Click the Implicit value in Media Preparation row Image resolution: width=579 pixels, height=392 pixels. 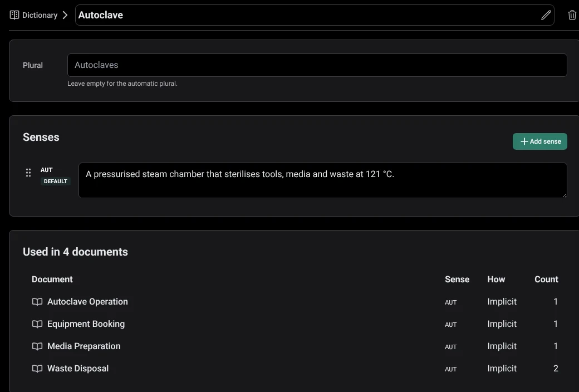pyautogui.click(x=502, y=346)
